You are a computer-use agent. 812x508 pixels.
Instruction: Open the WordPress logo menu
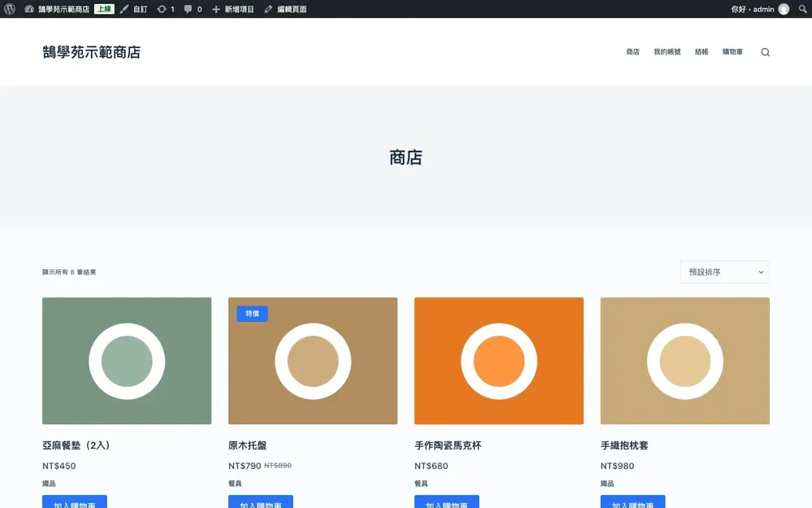[x=9, y=9]
